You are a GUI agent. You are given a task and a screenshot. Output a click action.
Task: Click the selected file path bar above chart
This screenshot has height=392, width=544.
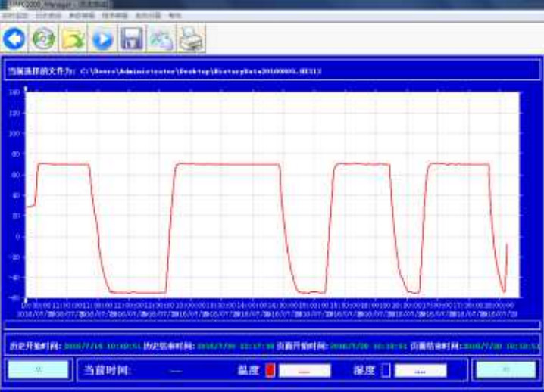point(272,71)
